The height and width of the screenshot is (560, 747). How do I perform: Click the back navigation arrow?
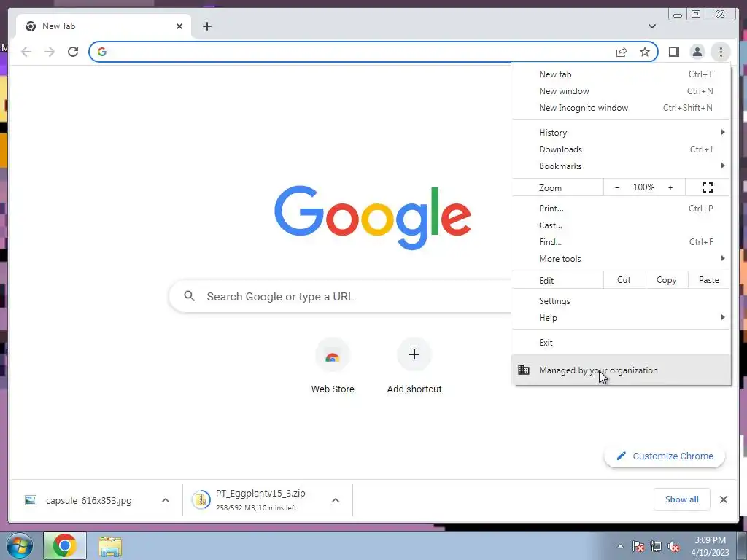coord(26,52)
